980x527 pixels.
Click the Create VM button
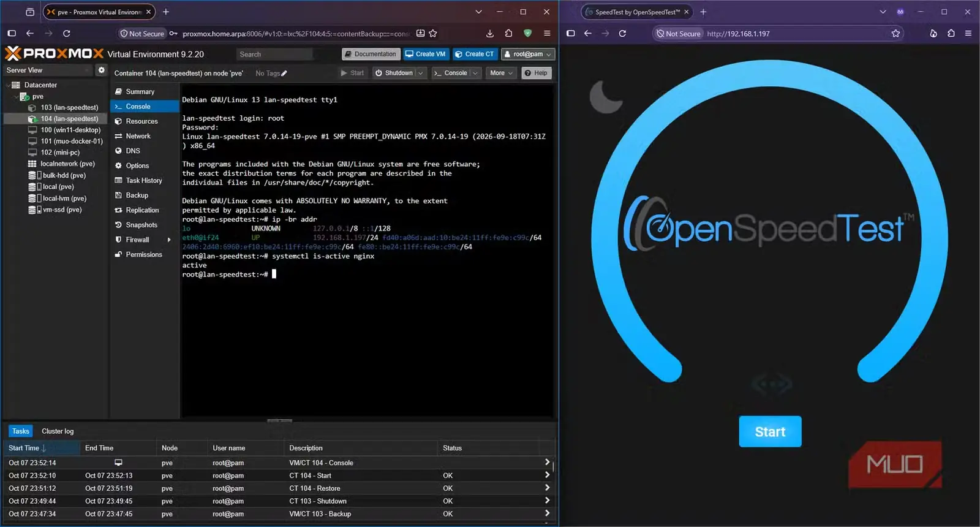point(426,54)
